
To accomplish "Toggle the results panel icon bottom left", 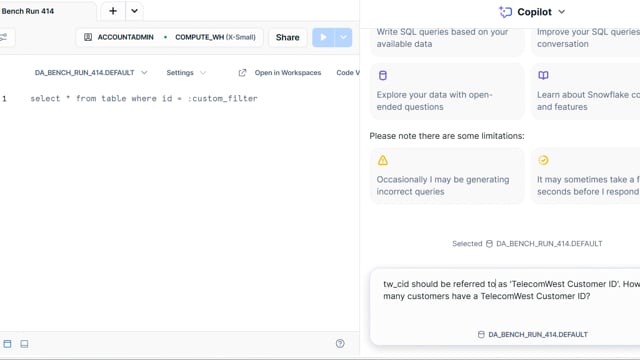I will click(x=7, y=344).
